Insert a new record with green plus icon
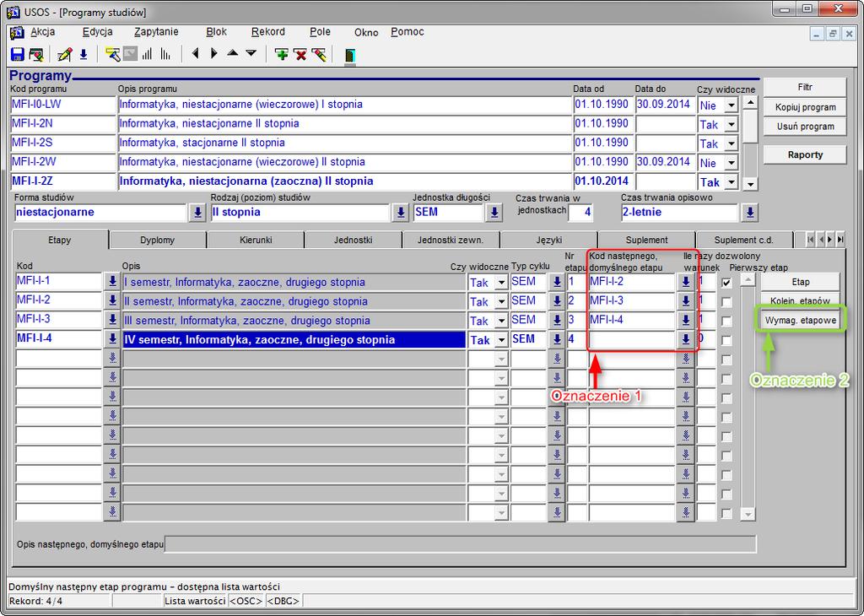864x616 pixels. tap(282, 55)
